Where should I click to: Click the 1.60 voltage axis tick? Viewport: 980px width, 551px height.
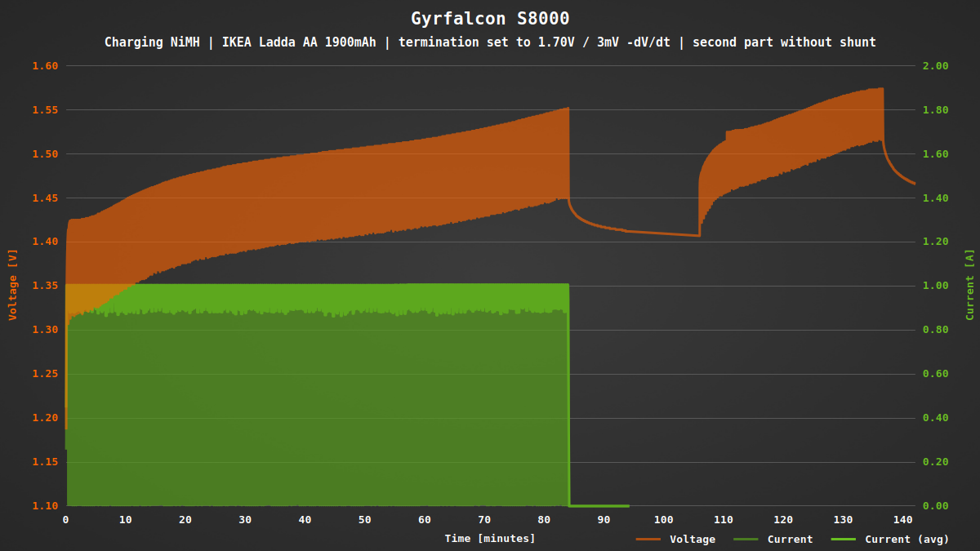46,66
